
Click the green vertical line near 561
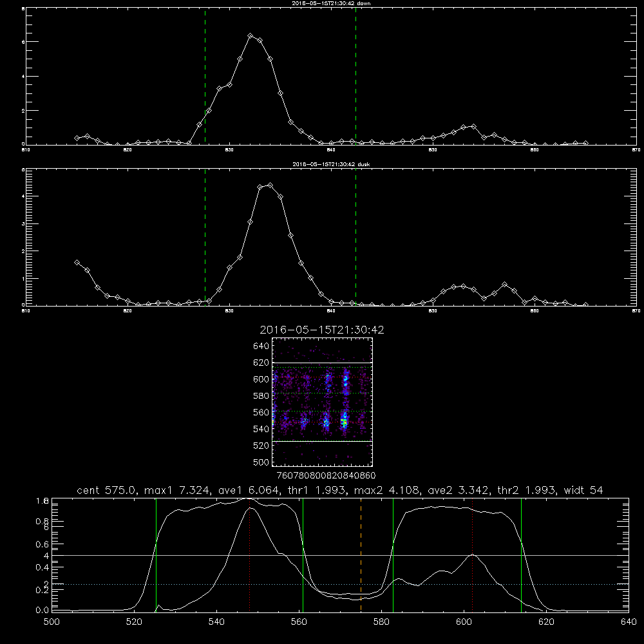pos(303,555)
